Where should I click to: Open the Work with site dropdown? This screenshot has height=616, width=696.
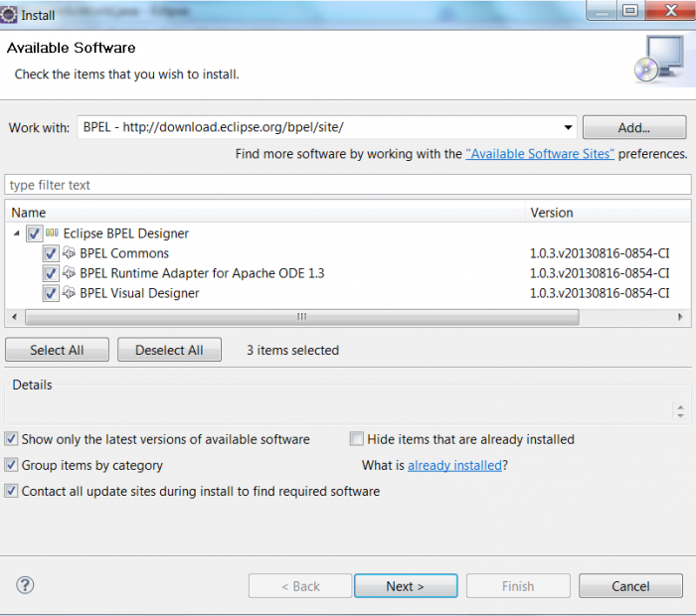pos(568,128)
